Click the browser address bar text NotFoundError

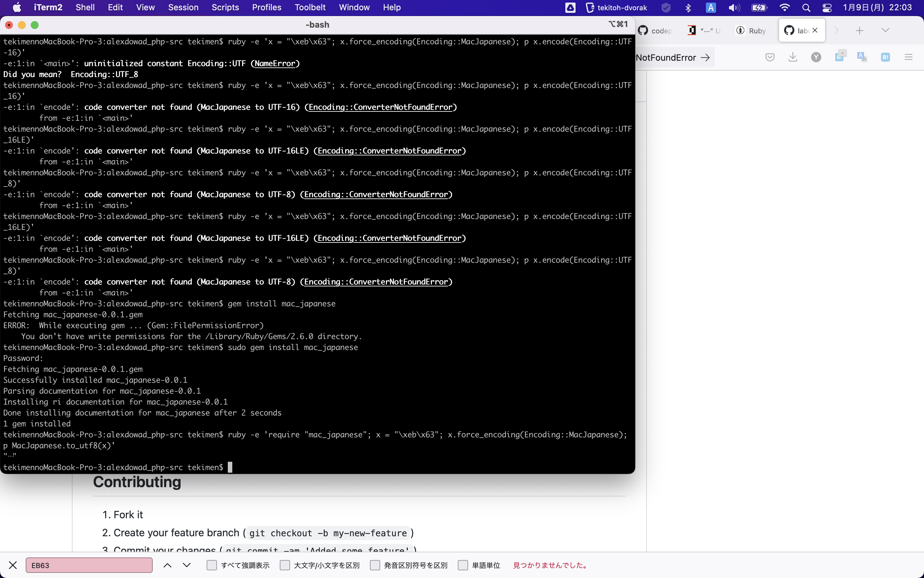coord(666,57)
